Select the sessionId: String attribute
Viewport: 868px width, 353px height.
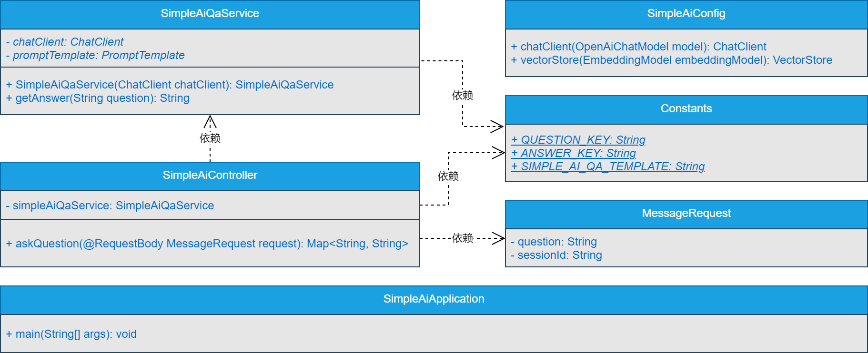point(556,255)
